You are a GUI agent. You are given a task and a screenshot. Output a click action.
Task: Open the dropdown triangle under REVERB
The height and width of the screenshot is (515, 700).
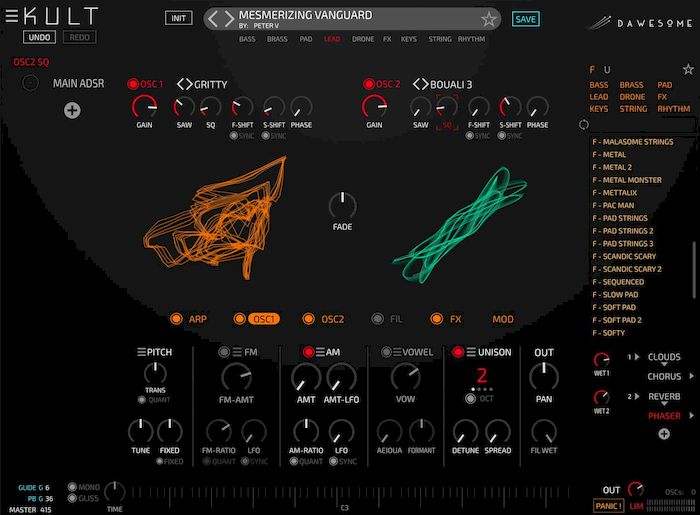664,404
